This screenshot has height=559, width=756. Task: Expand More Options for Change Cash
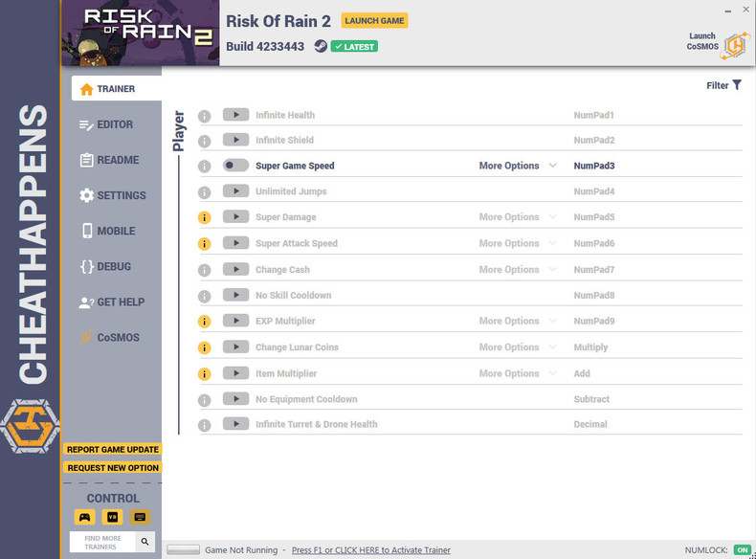[x=518, y=270]
